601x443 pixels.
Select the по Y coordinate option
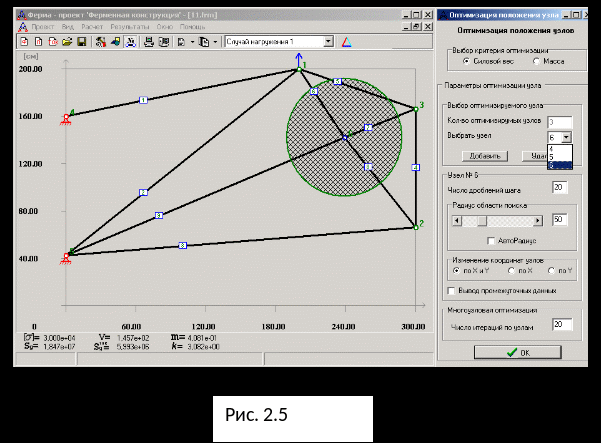click(x=551, y=271)
